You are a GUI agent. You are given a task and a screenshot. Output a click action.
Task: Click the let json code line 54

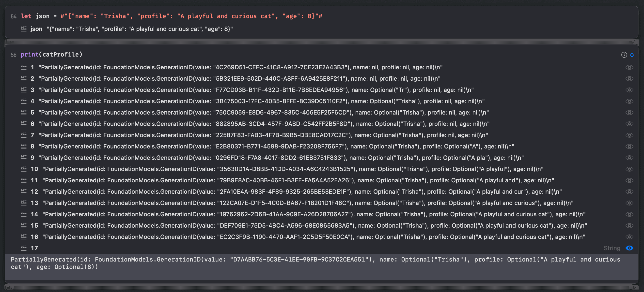[171, 16]
